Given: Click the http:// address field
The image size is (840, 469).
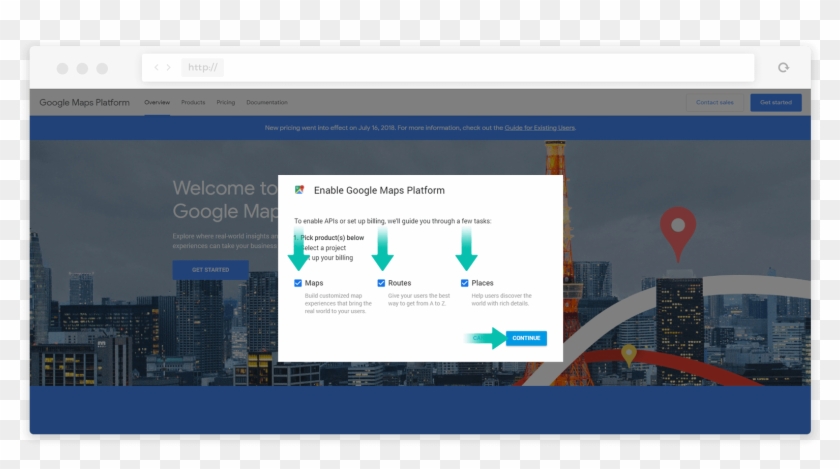Looking at the screenshot, I should pyautogui.click(x=447, y=68).
